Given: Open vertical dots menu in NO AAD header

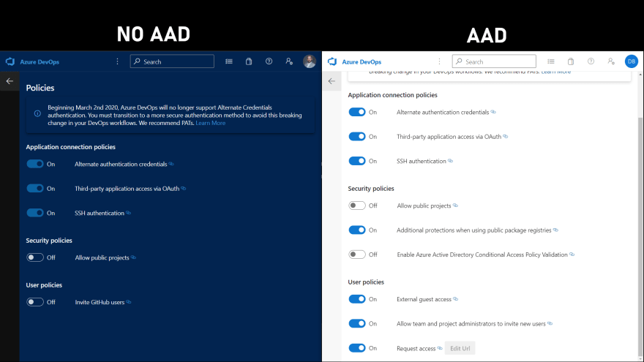Looking at the screenshot, I should point(118,61).
